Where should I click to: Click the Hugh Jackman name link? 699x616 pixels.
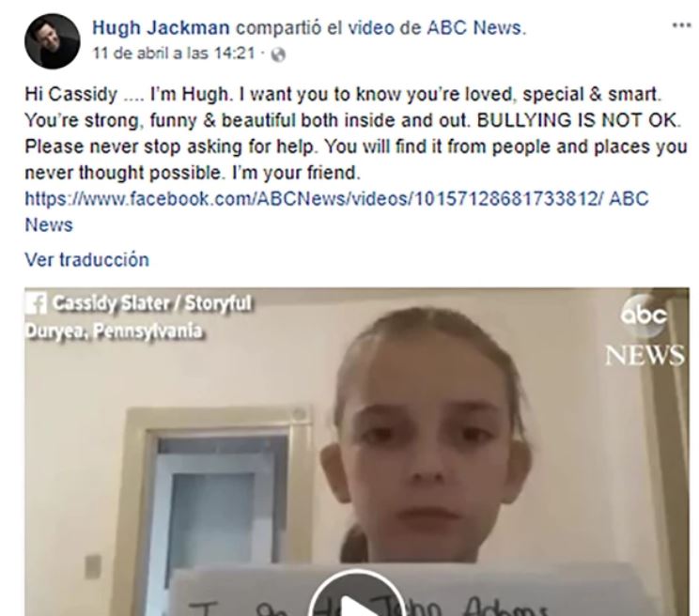(161, 28)
